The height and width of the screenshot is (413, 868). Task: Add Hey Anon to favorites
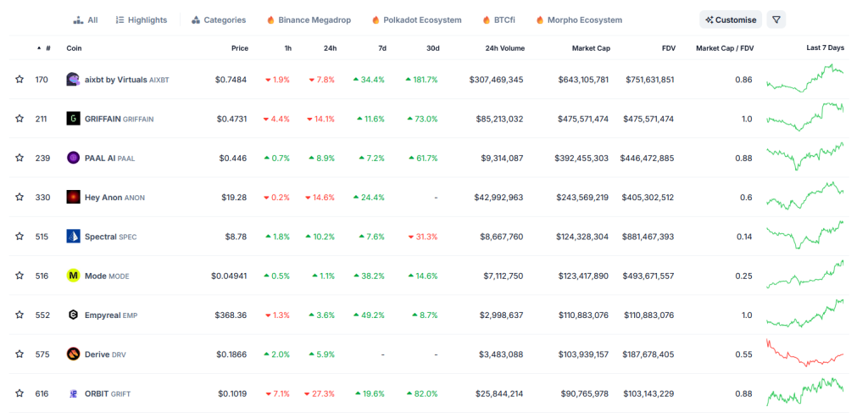click(19, 197)
